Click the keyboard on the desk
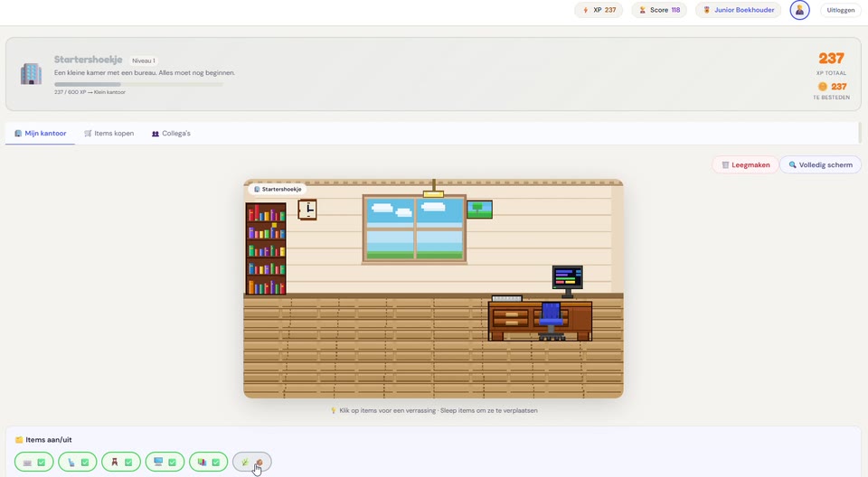Viewport: 868px width, 477px height. 506,298
